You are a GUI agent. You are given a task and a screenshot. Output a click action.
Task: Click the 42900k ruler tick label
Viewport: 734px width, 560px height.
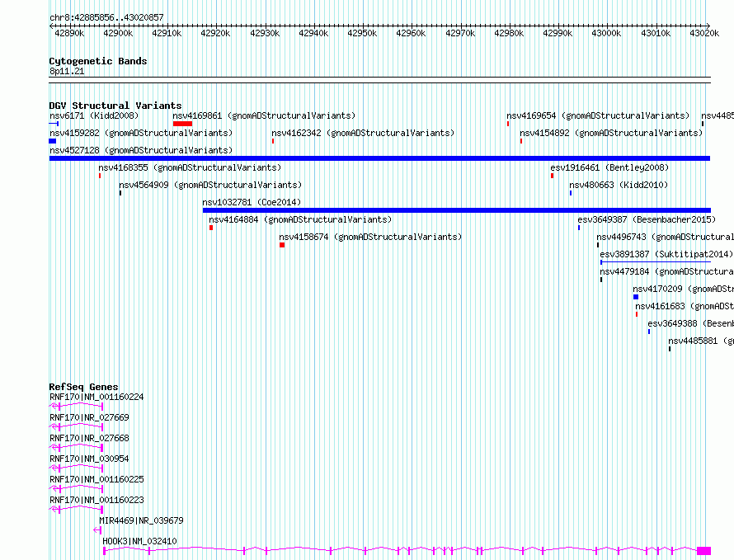(x=118, y=33)
